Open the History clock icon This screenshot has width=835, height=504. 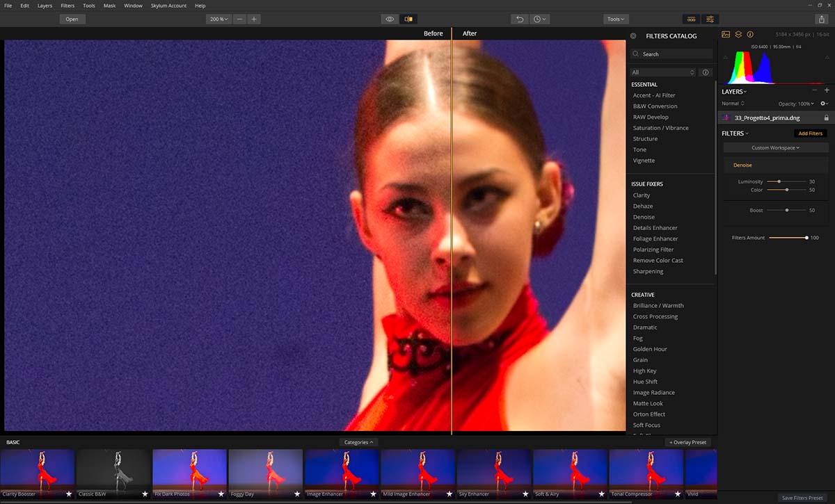pos(540,19)
